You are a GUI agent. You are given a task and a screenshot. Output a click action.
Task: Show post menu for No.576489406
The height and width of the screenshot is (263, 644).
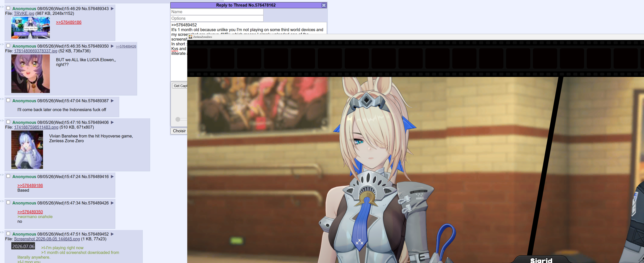(x=112, y=122)
